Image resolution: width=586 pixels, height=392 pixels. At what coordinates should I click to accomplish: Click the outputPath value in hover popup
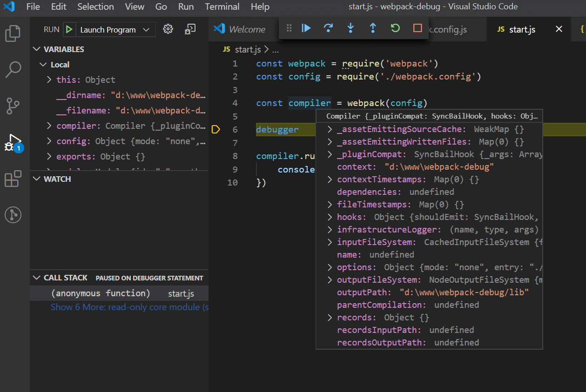point(464,292)
